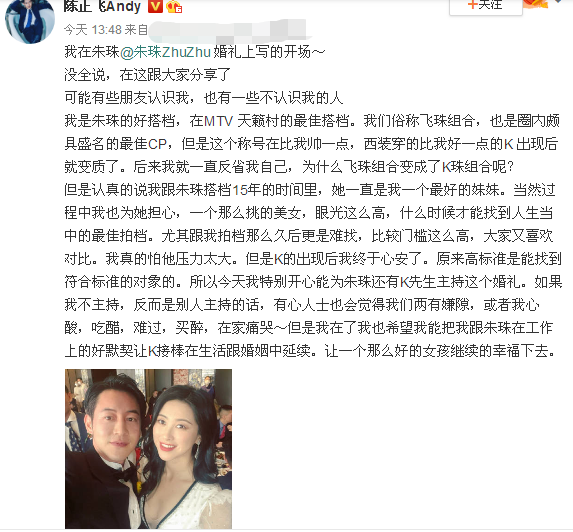Follow the user with the 关注 button

click(x=486, y=6)
